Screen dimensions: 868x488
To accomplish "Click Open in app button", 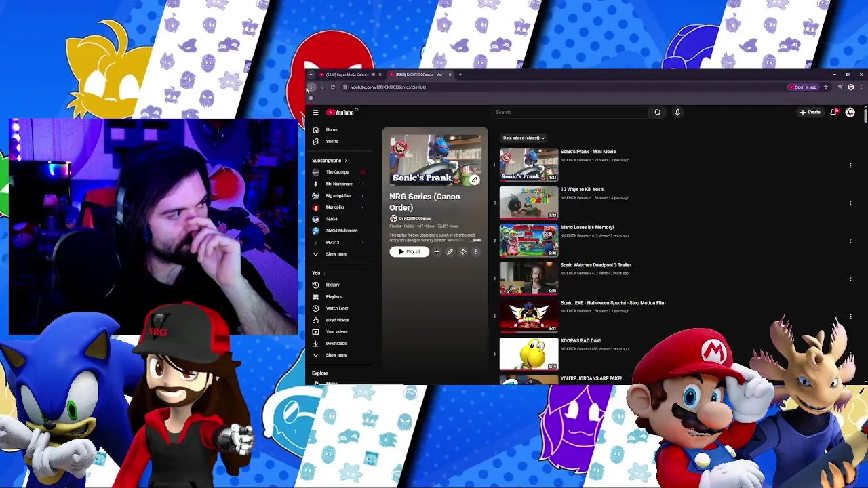I will point(802,87).
